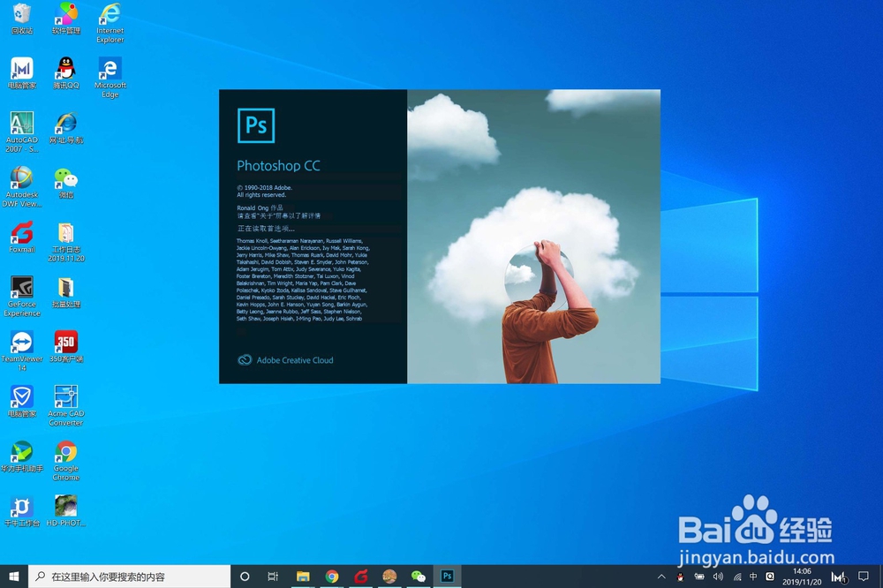Select the HD-PHOT... image file on desktop
This screenshot has height=588, width=883.
point(66,510)
